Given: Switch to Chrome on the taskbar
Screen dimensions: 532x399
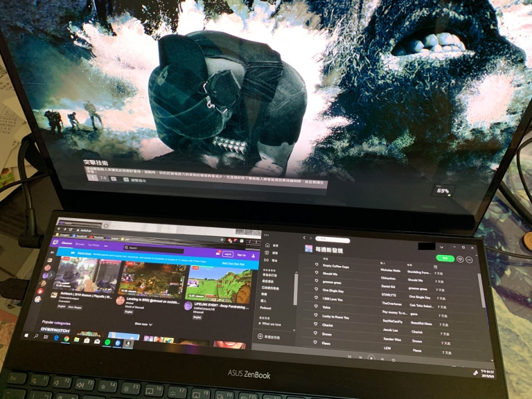Looking at the screenshot, I should click(x=66, y=339).
